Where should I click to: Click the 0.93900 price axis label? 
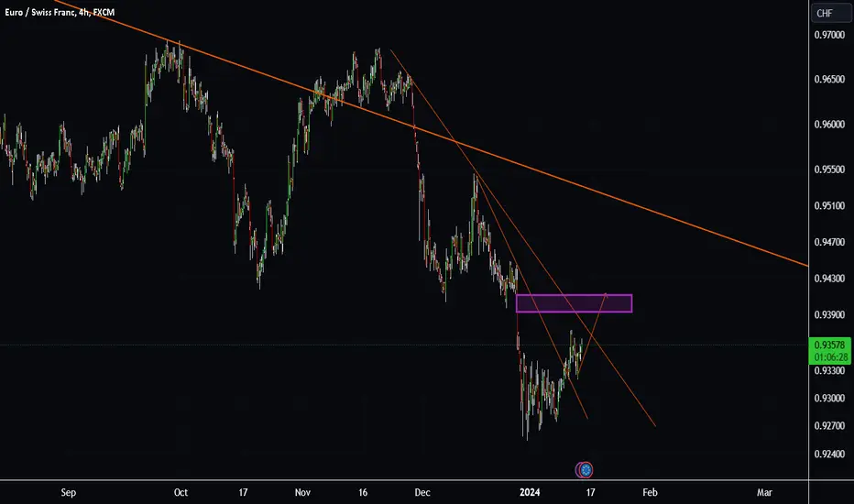pos(829,315)
